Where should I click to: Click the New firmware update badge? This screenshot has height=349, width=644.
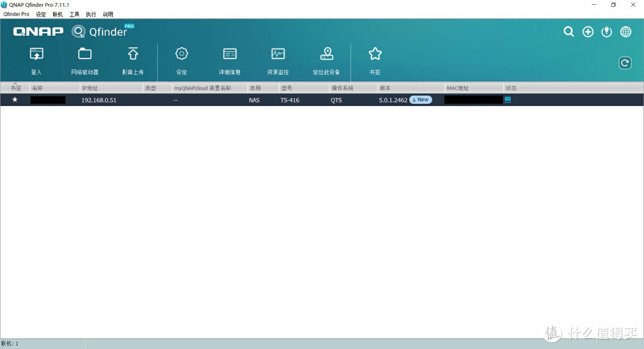tap(420, 99)
